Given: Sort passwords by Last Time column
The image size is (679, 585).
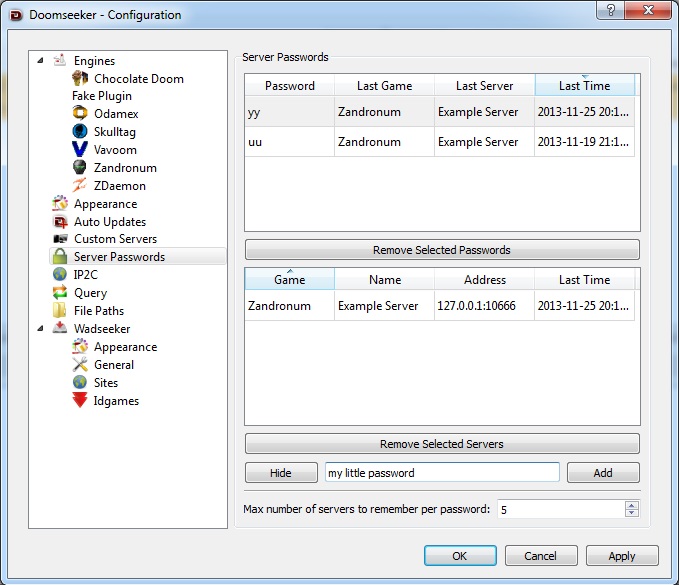Looking at the screenshot, I should coord(585,86).
